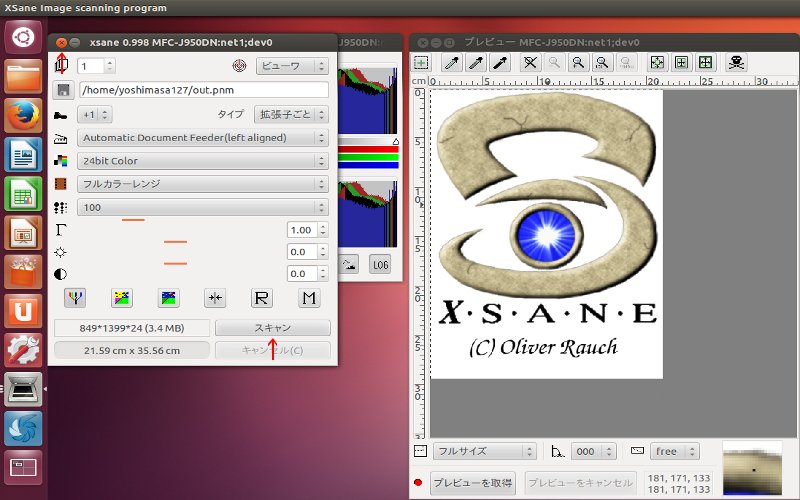This screenshot has width=800, height=500.
Task: Pick white point with the white pipette
Action: click(452, 63)
